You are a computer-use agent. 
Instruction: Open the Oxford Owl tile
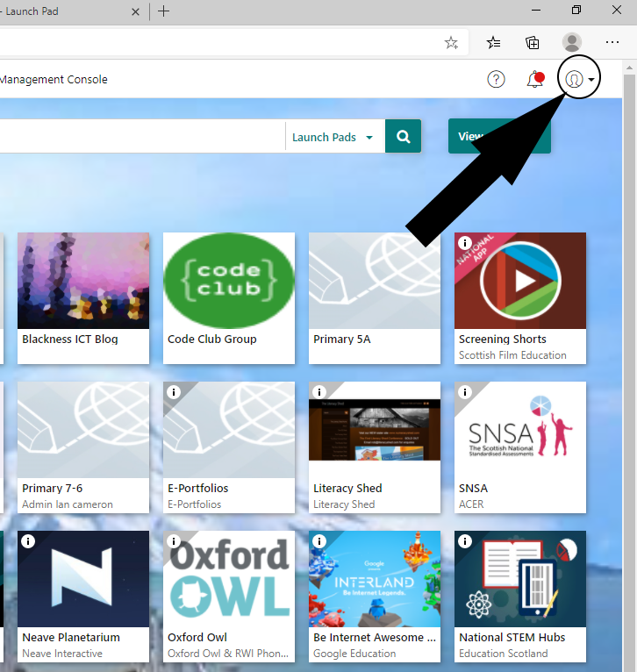click(x=229, y=597)
